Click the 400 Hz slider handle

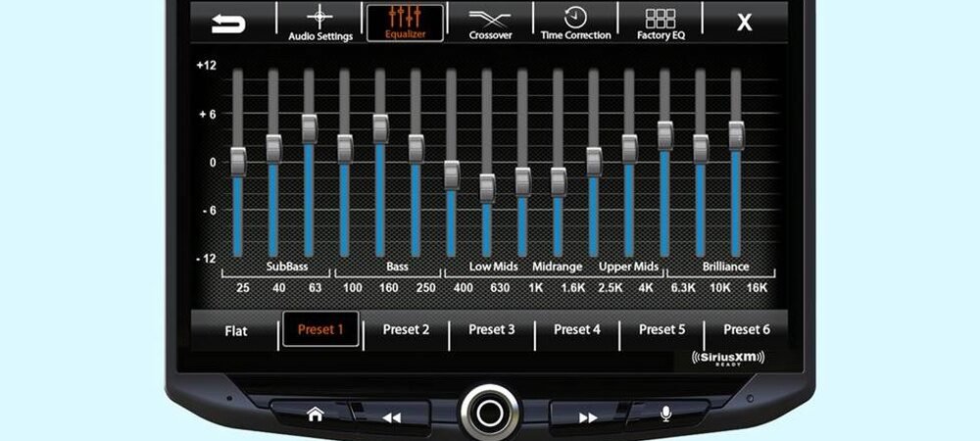tap(452, 174)
